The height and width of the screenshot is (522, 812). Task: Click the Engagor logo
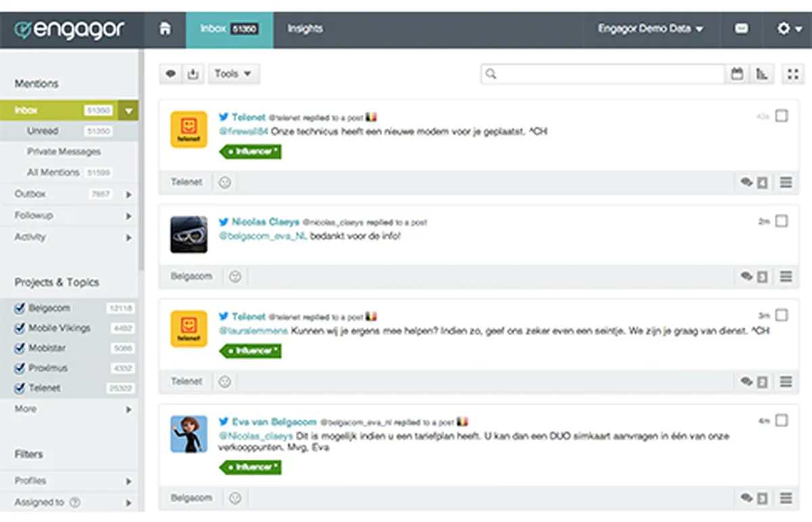70,29
